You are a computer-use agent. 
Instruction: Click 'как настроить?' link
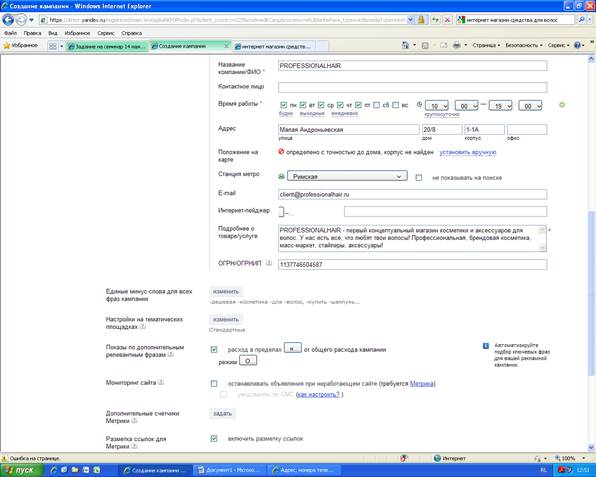[x=318, y=395]
